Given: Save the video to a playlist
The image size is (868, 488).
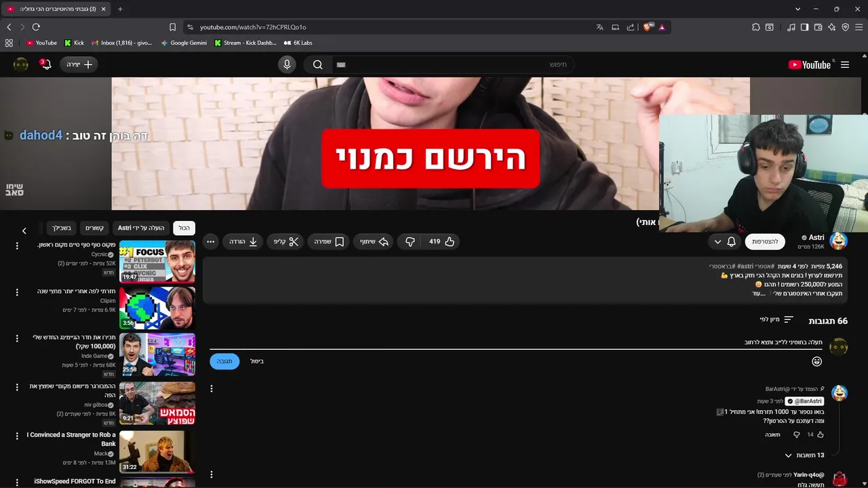Looking at the screenshot, I should click(x=329, y=241).
